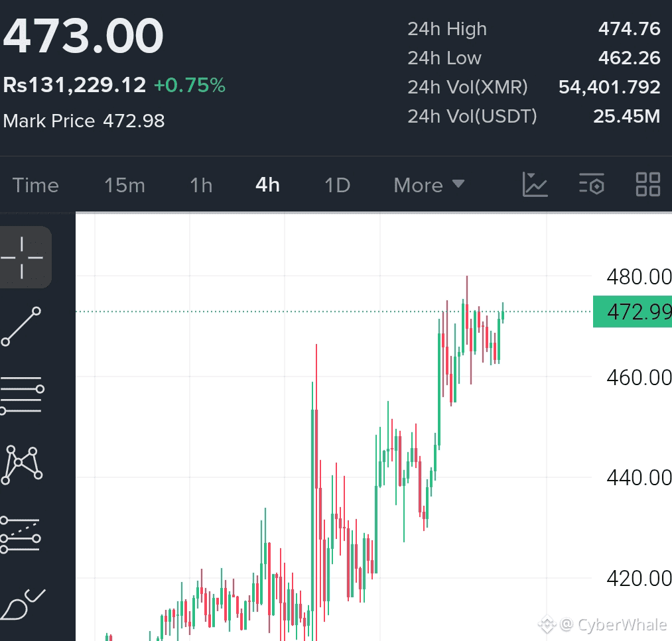Viewport: 672px width, 641px height.
Task: Select the brush drawing tool
Action: tap(23, 604)
